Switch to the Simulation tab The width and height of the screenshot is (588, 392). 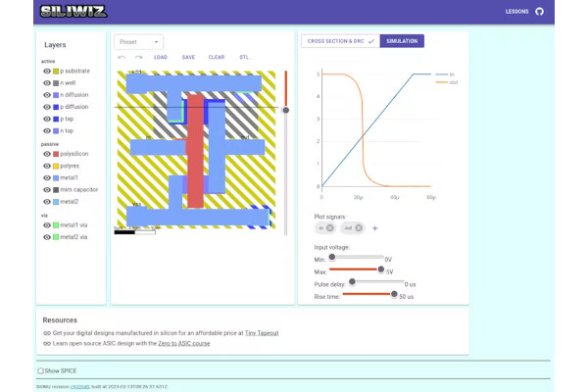pos(402,41)
